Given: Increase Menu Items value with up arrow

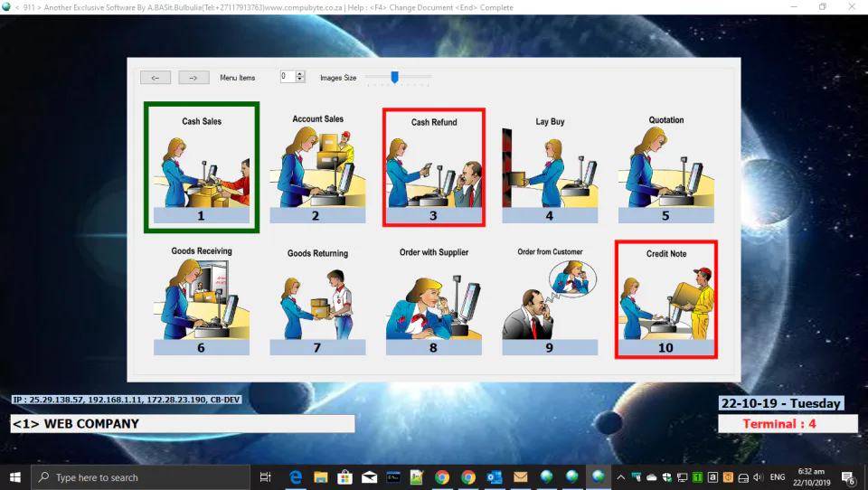Looking at the screenshot, I should pyautogui.click(x=300, y=73).
